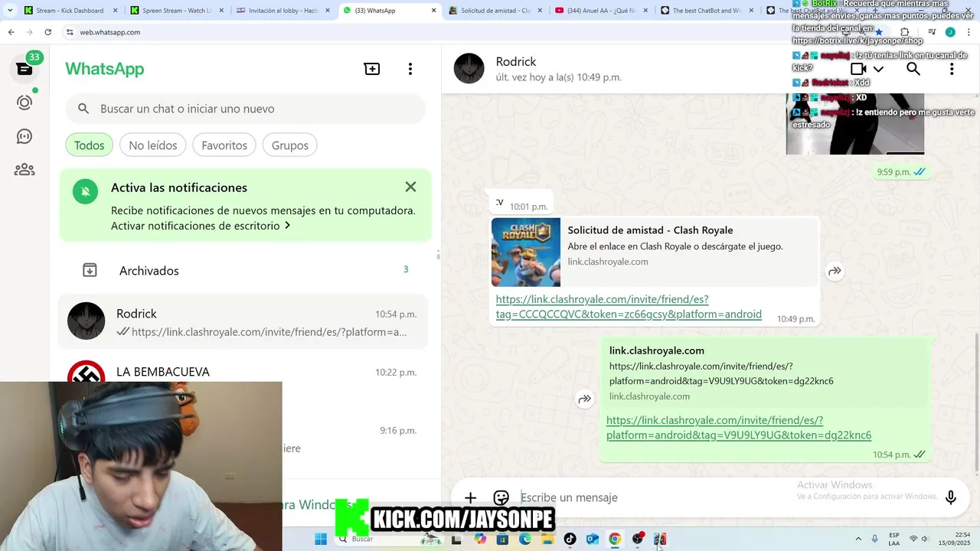Click the Archivados archive box icon
This screenshot has width=980, height=551.
point(90,270)
